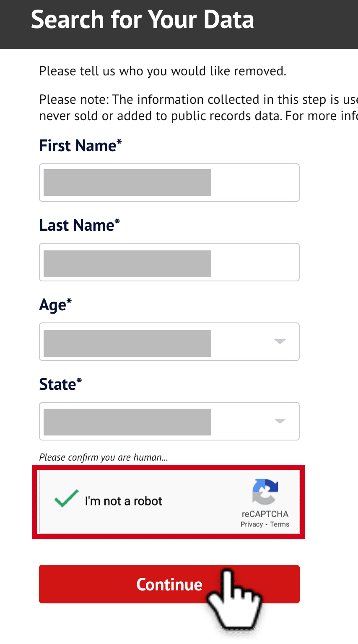Open the reCAPTCHA Privacy link
This screenshot has width=358, height=644.
[252, 524]
